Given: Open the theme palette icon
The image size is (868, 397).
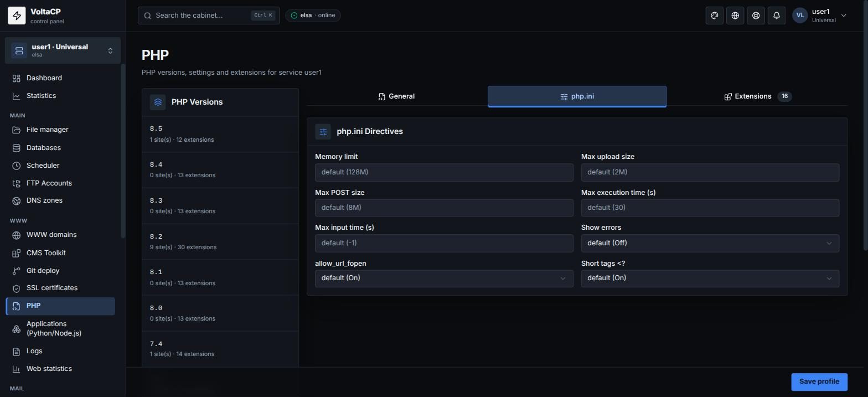Looking at the screenshot, I should click(x=715, y=16).
